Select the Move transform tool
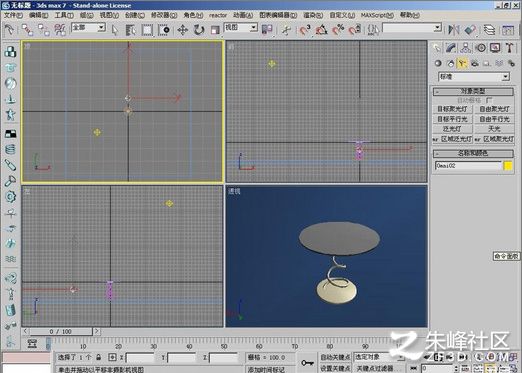Viewport: 522px width, 373px height. coord(183,30)
